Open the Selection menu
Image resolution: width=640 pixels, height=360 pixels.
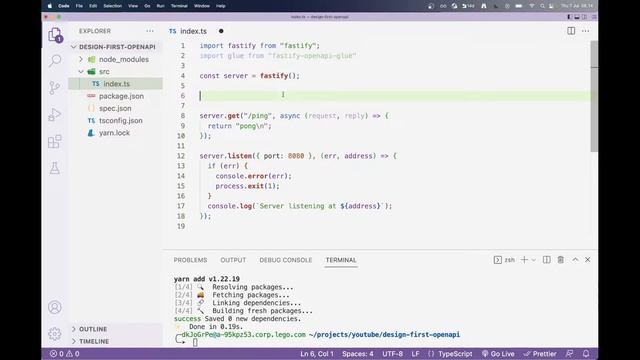(x=112, y=6)
